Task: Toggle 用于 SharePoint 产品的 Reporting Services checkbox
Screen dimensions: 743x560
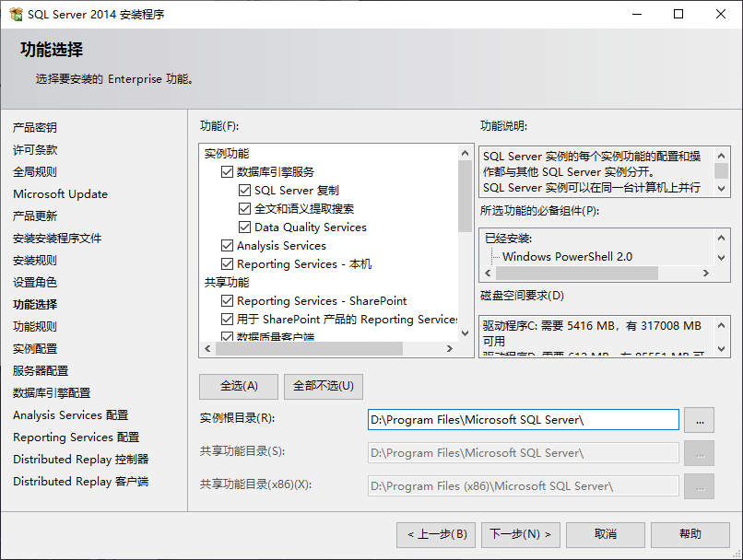Action: tap(227, 320)
